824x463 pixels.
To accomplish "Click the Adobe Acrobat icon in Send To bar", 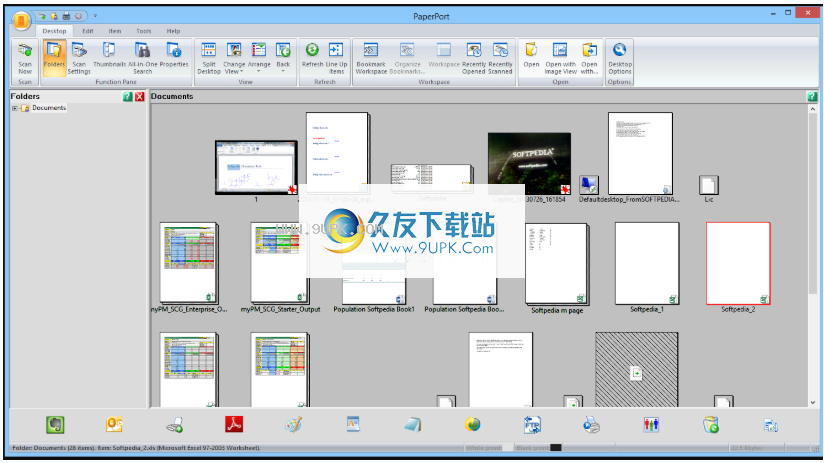I will [234, 425].
